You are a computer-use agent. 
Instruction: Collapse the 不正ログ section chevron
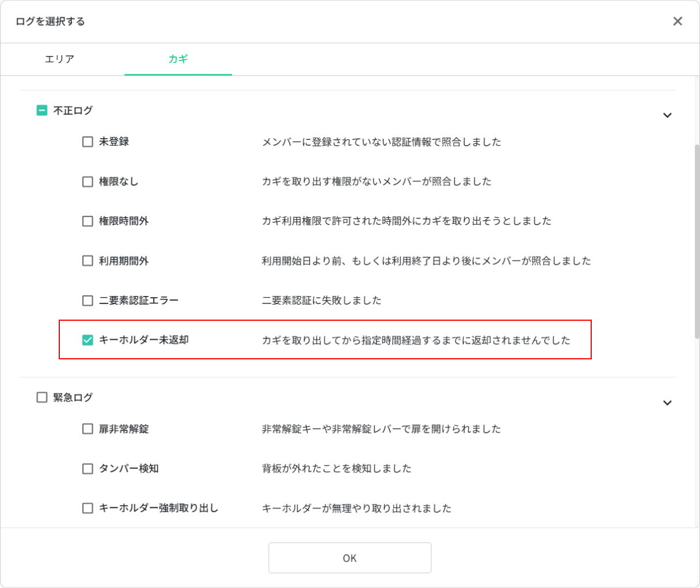coord(667,115)
